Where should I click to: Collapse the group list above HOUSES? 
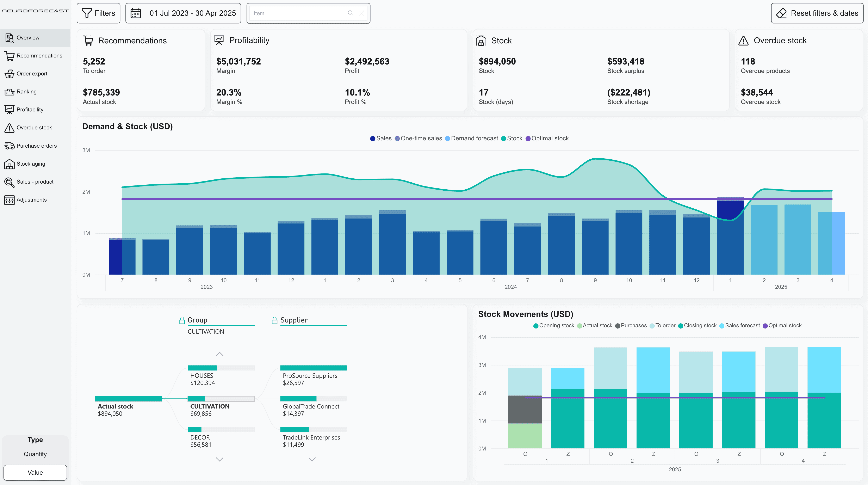pyautogui.click(x=220, y=354)
